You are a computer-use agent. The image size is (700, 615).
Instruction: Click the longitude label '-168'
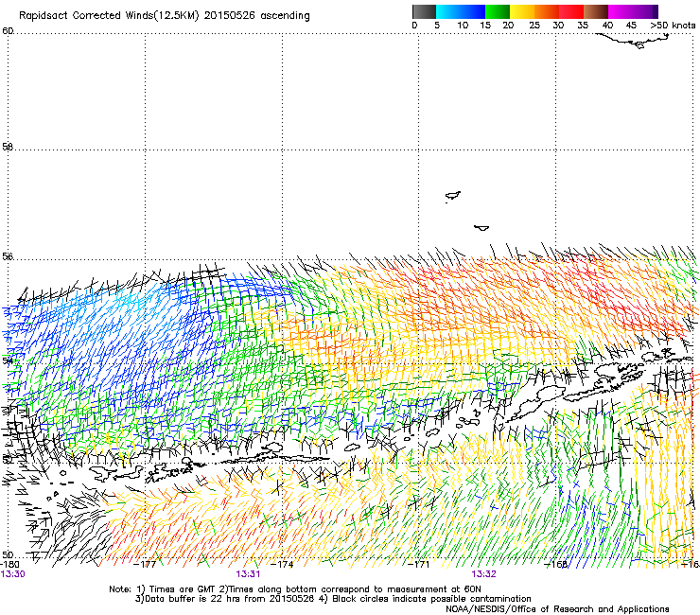[556, 564]
